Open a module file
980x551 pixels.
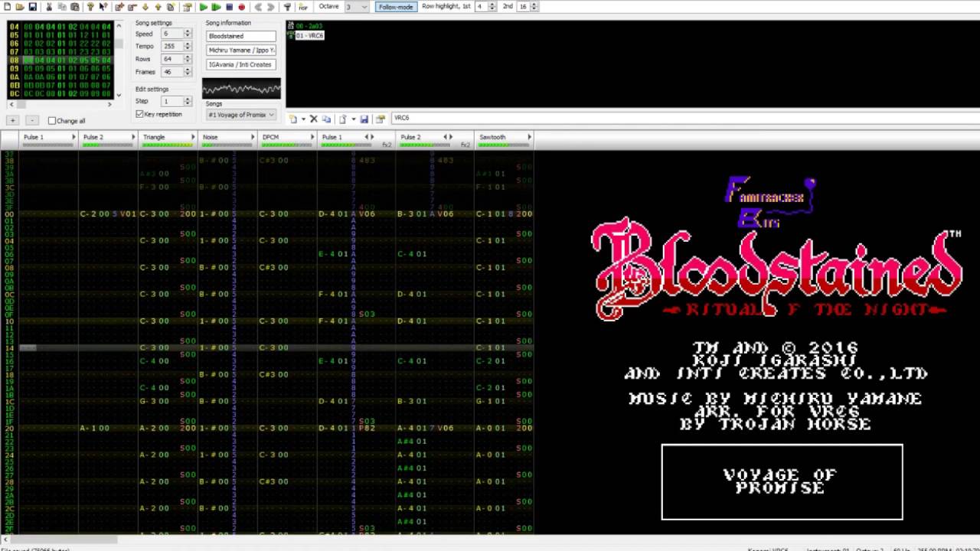[20, 7]
